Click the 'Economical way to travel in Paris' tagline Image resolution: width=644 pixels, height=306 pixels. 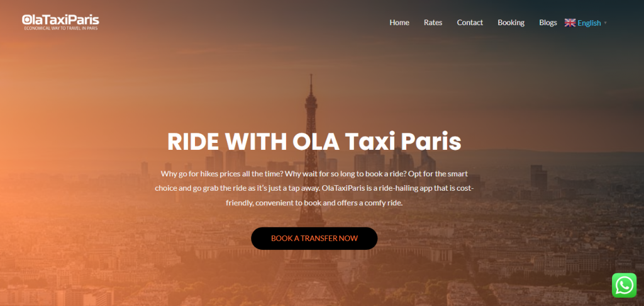61,28
